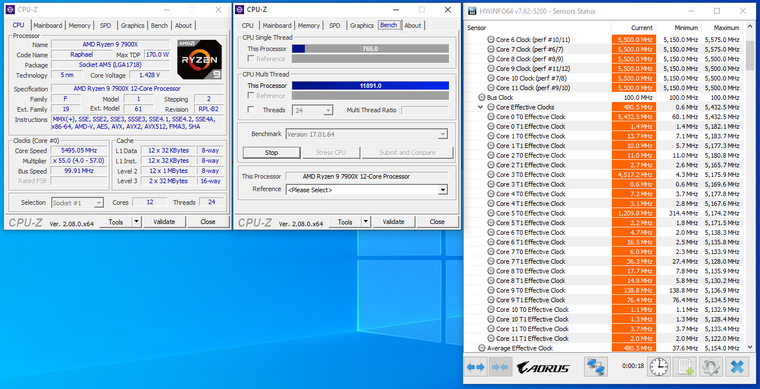Open the HWiNFO sensor settings gear icon
Viewport: 760px width, 389px height.
point(710,367)
